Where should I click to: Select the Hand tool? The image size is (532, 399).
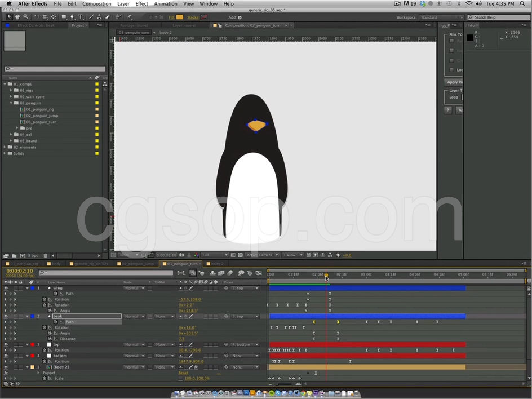click(17, 17)
